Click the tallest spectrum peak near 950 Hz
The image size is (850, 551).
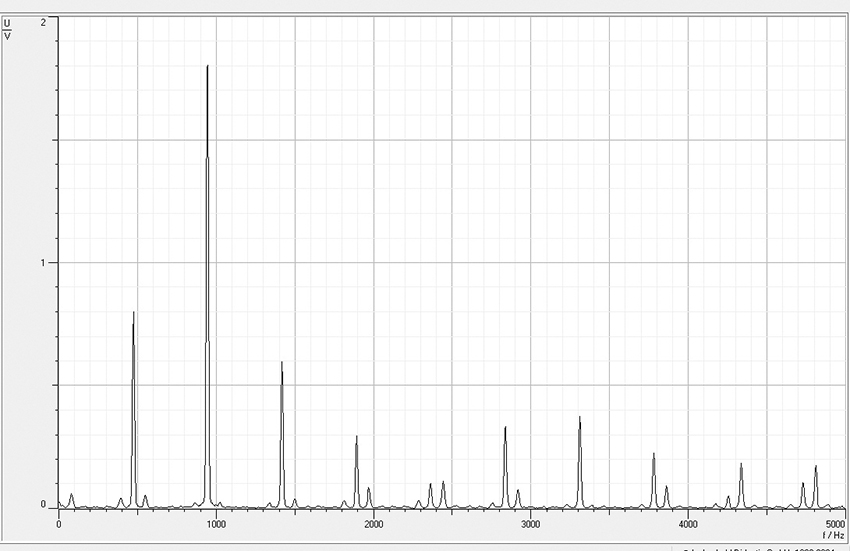click(x=207, y=70)
